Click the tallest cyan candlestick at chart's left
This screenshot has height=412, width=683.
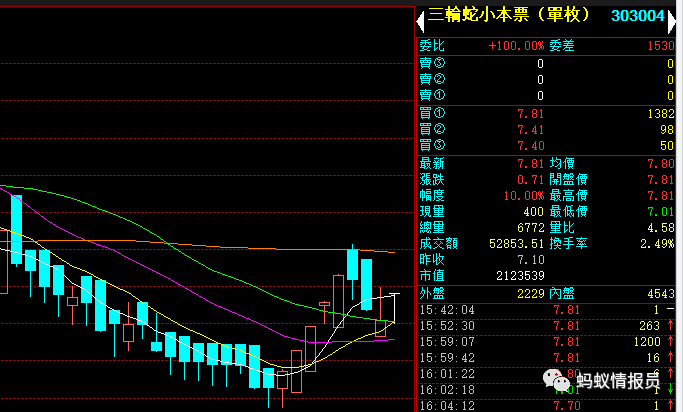point(17,230)
